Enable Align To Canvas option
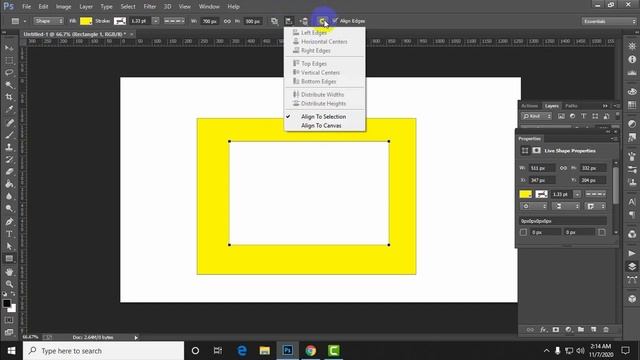 coord(321,126)
